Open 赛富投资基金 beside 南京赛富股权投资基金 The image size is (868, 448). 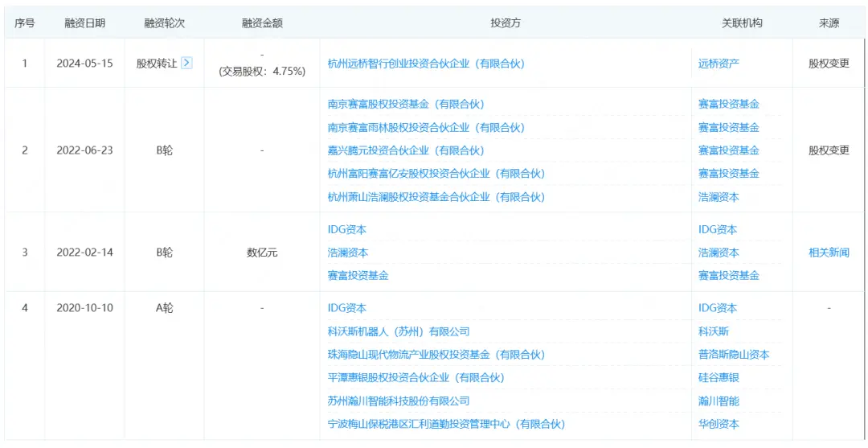pos(728,104)
